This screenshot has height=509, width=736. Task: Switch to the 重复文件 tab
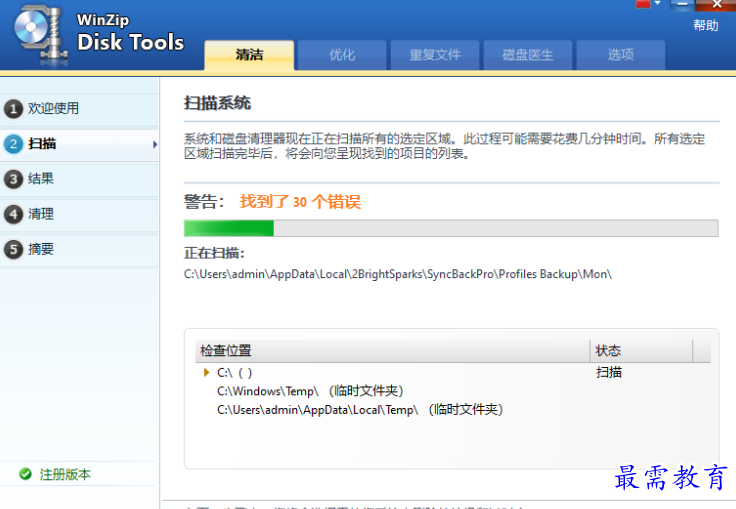[435, 55]
